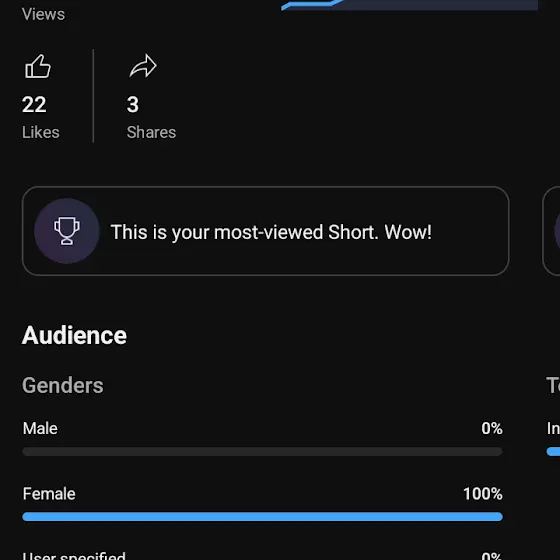
Task: Select the Likes label
Action: point(41,132)
